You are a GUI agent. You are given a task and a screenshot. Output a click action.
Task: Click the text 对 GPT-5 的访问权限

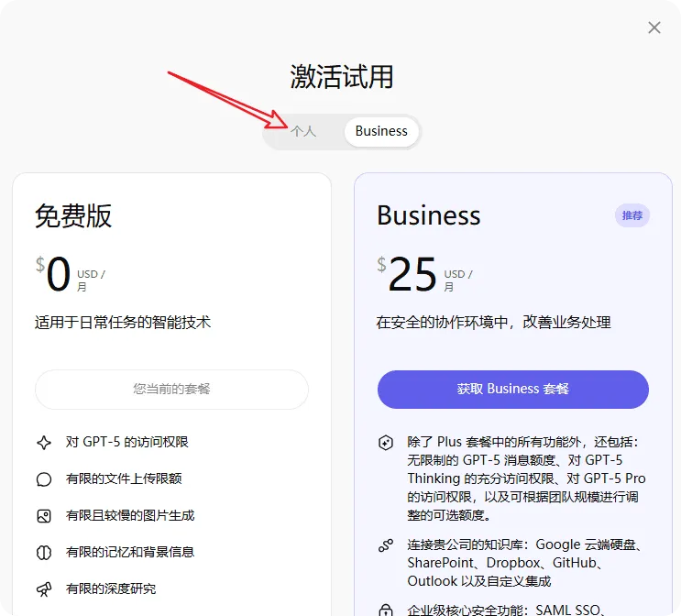(126, 442)
